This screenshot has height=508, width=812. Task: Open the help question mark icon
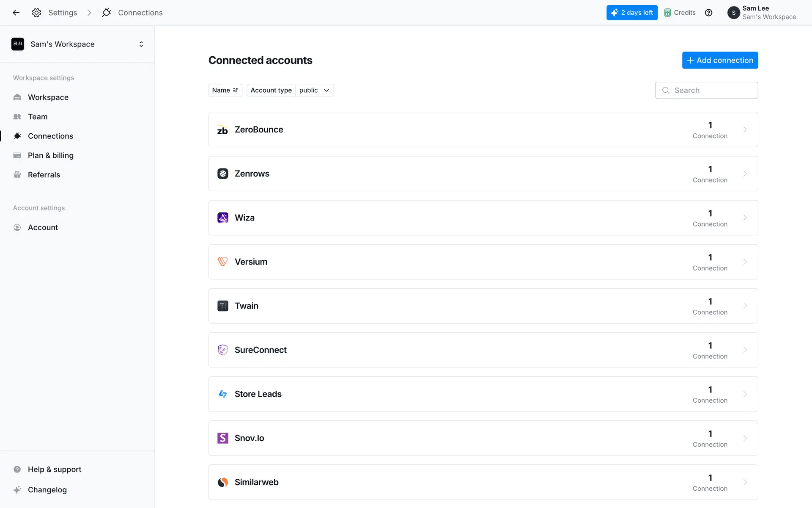708,13
